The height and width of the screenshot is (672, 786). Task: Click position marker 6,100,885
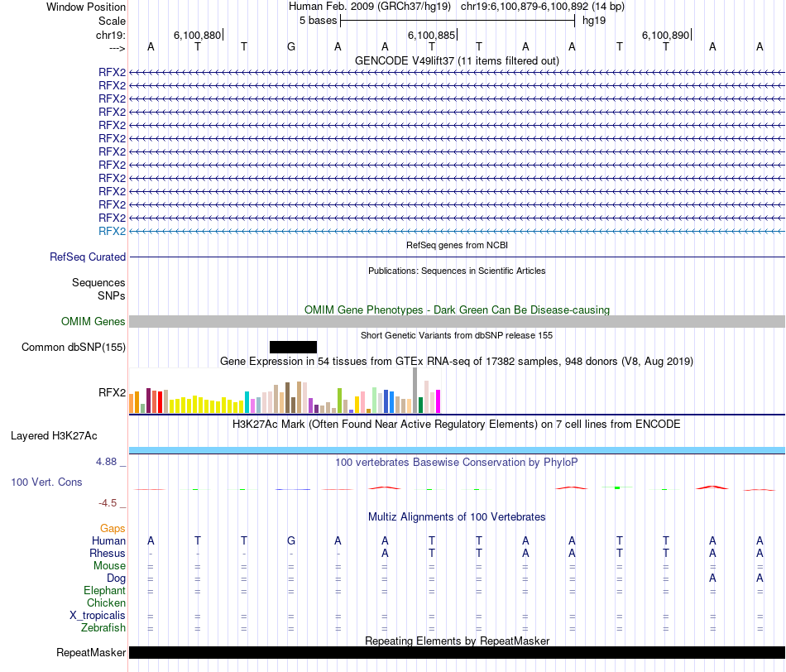pyautogui.click(x=431, y=35)
